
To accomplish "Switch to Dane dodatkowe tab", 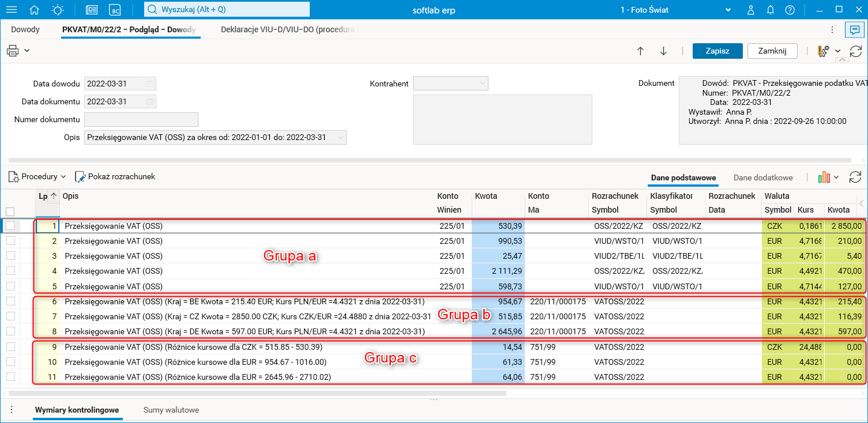I will point(762,177).
